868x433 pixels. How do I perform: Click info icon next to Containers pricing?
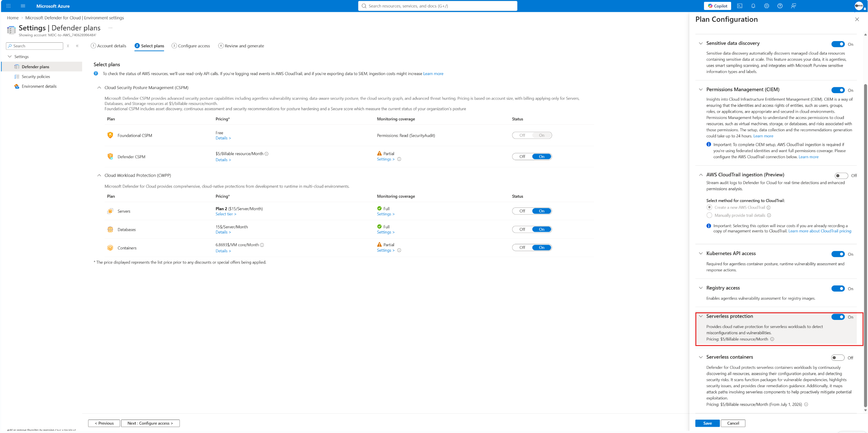coord(262,245)
